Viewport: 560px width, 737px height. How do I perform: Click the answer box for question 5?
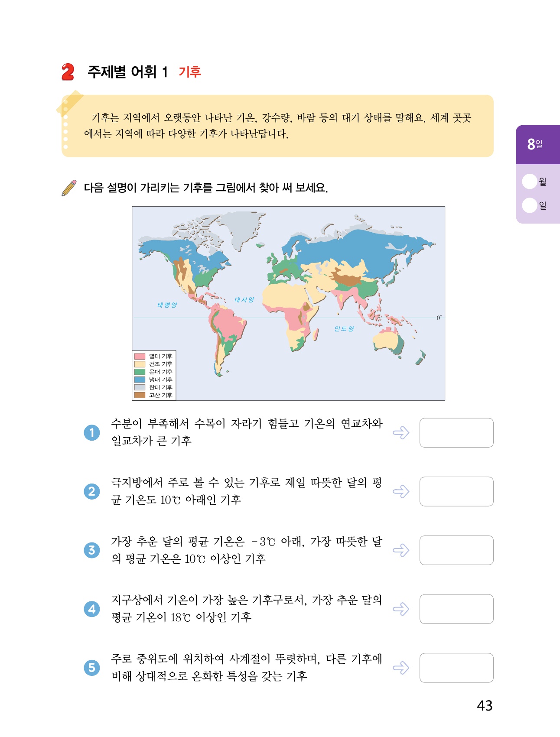coord(456,668)
